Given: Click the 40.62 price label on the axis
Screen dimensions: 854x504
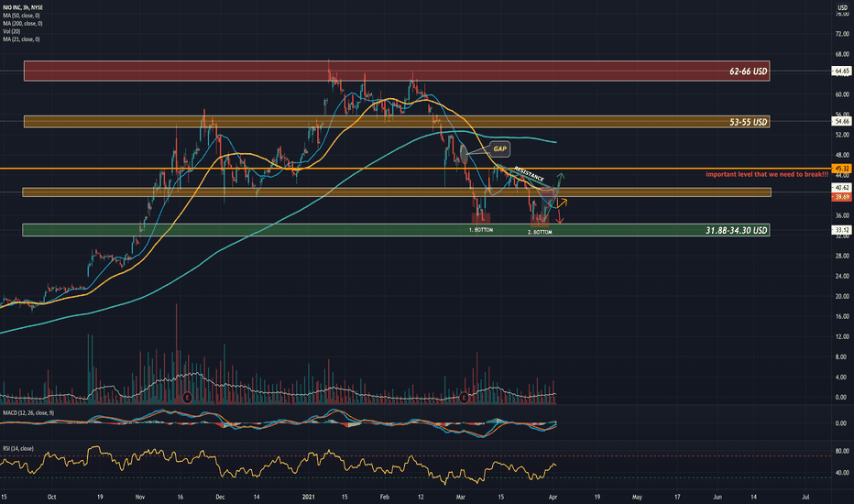Looking at the screenshot, I should tap(841, 188).
